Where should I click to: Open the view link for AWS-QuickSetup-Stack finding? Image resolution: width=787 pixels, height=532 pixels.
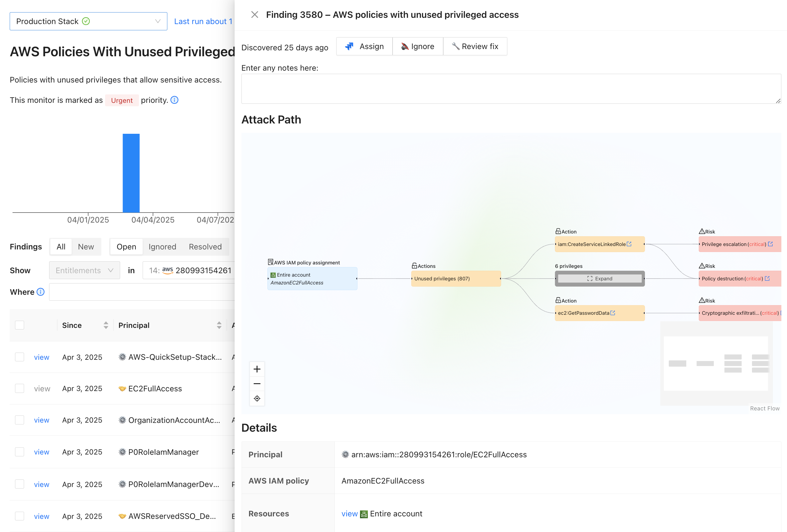click(41, 357)
